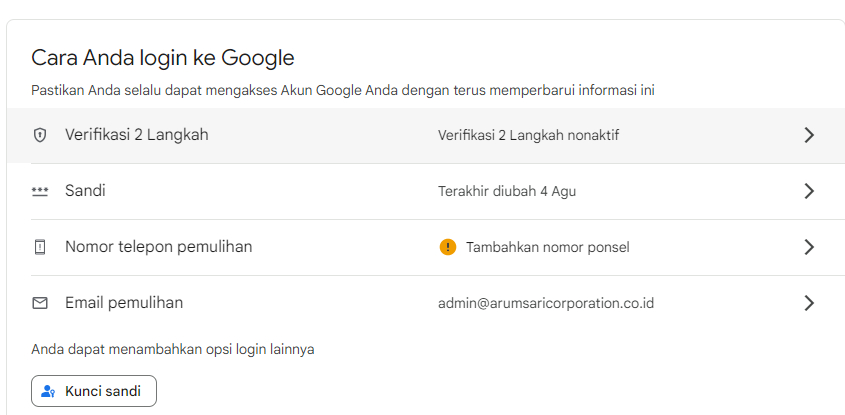Expand the Verifikasi 2 Langkah chevron arrow
Screen dimensions: 845x415
[809, 135]
